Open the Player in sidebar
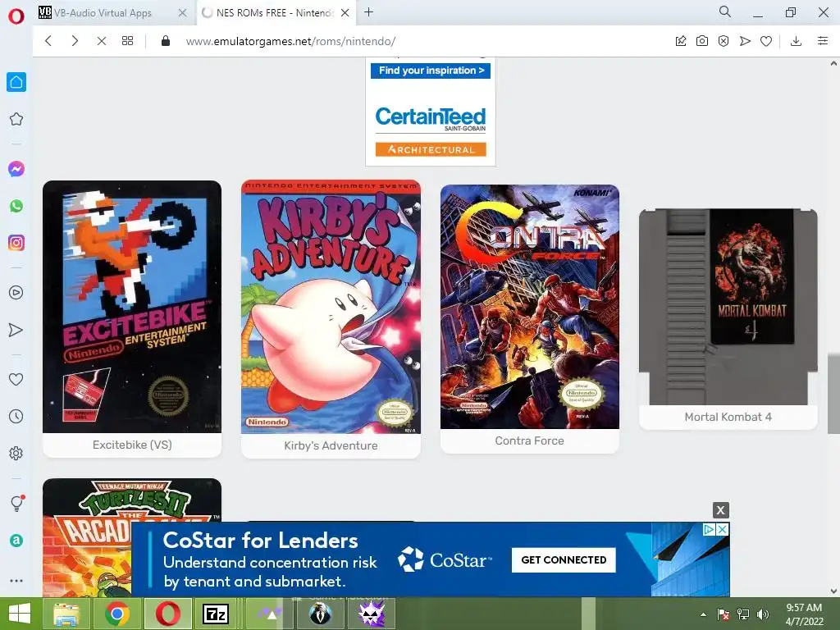Screen dimensions: 840x630 (x=16, y=293)
